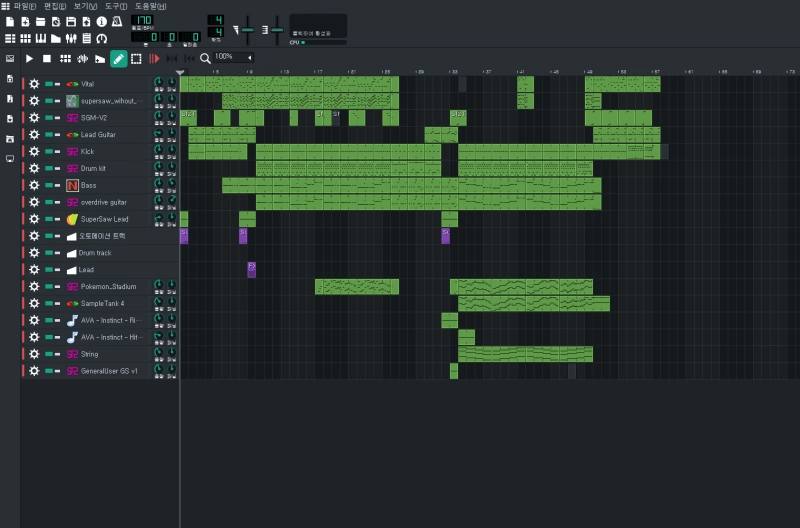Screen dimensions: 800x528
Task: Open the Piano Roll editor icon
Action: point(41,38)
